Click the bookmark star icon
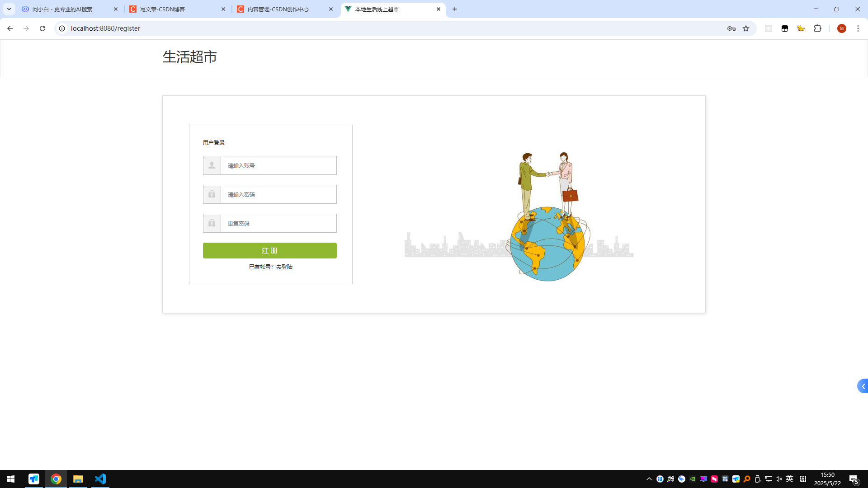Image resolution: width=868 pixels, height=488 pixels. [746, 28]
